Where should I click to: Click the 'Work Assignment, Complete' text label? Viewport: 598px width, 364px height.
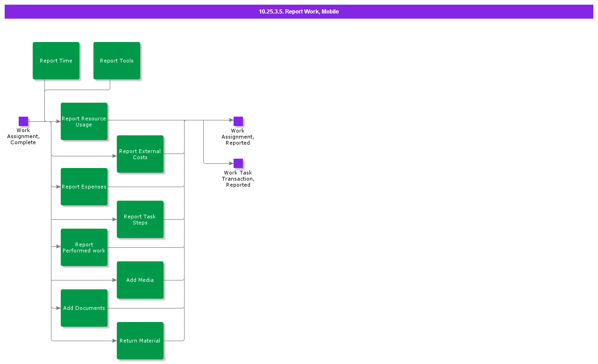[23, 137]
